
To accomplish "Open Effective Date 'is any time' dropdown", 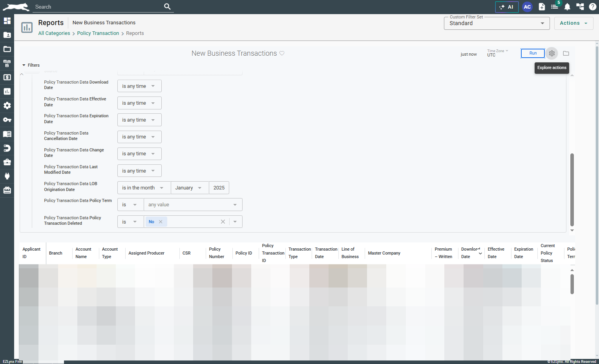I will (139, 103).
